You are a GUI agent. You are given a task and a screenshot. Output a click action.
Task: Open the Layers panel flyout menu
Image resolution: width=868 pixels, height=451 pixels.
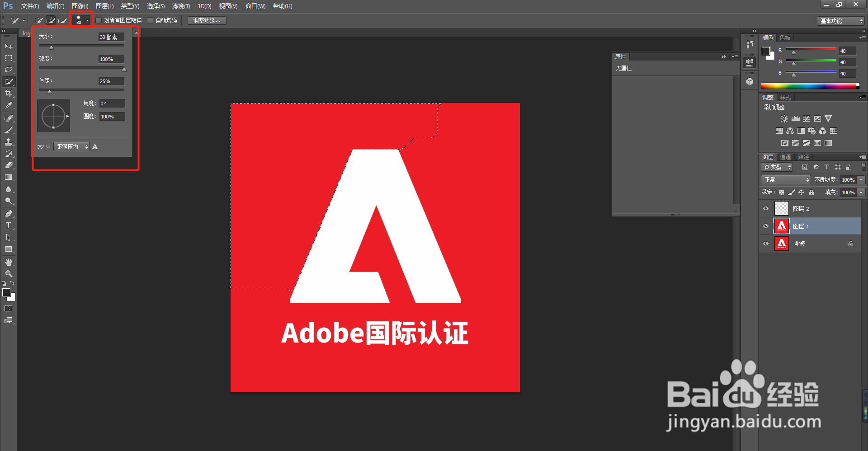coord(863,157)
